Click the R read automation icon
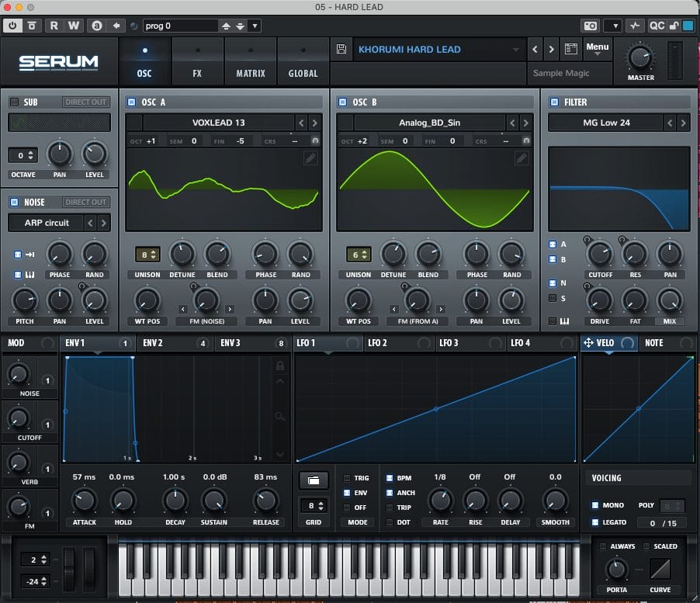Viewport: 700px width, 603px height. click(54, 26)
